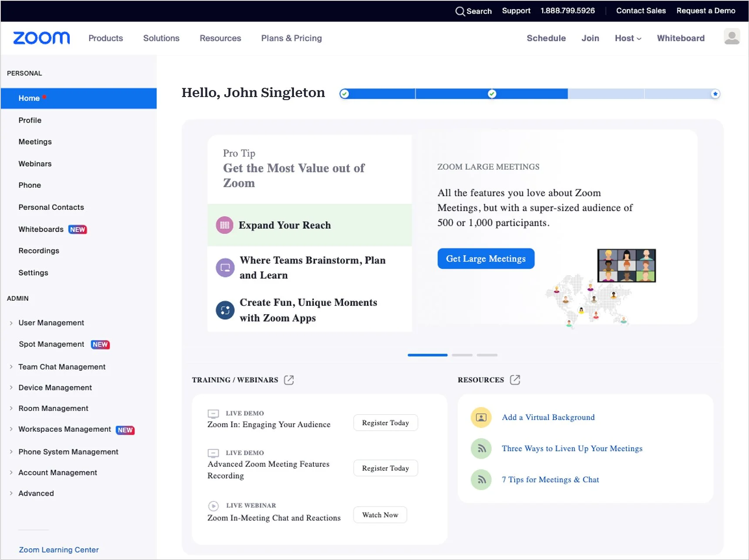749x560 pixels.
Task: Click the star marker at progress bar end
Action: click(x=715, y=94)
